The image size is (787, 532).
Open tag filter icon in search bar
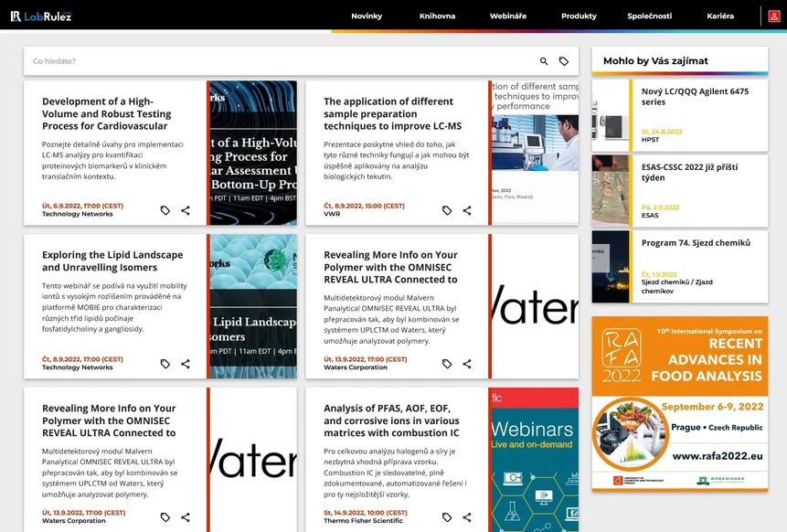(x=564, y=61)
